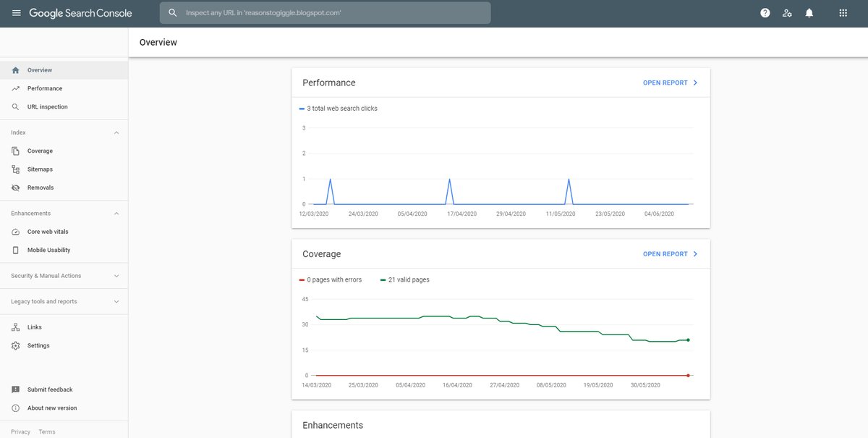Click the Core web vitals gauge icon
The height and width of the screenshot is (438, 868).
(x=16, y=232)
